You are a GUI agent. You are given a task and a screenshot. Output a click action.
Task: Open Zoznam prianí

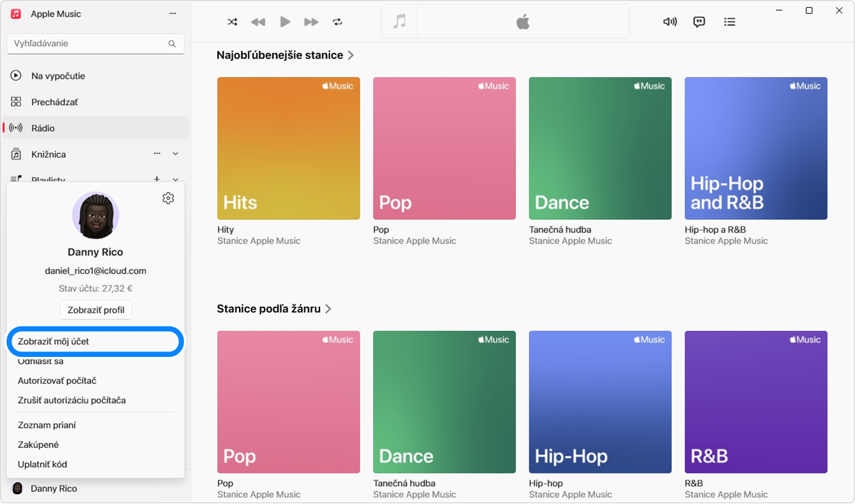(x=47, y=425)
